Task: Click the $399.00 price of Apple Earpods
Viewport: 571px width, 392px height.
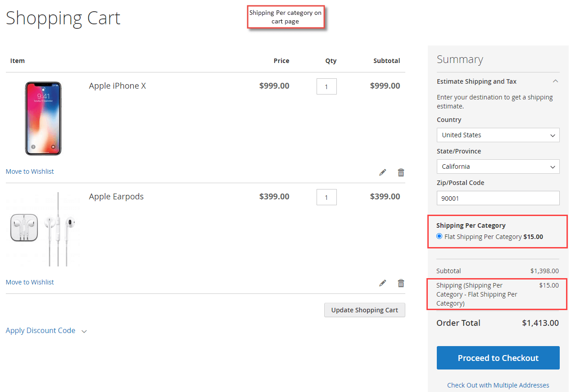Action: tap(274, 197)
